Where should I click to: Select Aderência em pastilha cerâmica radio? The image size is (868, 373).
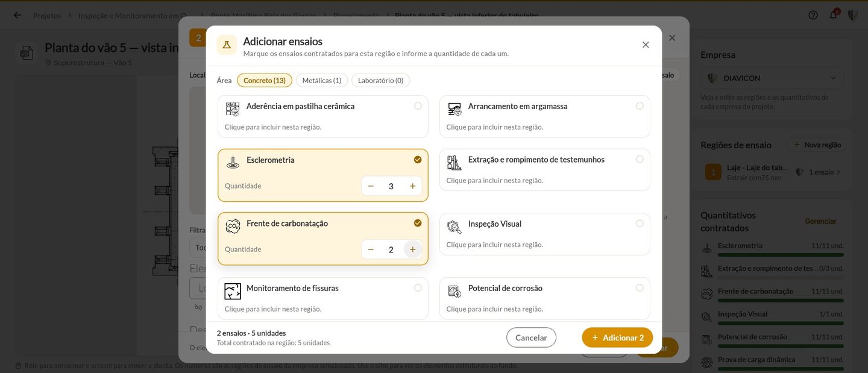tap(418, 106)
